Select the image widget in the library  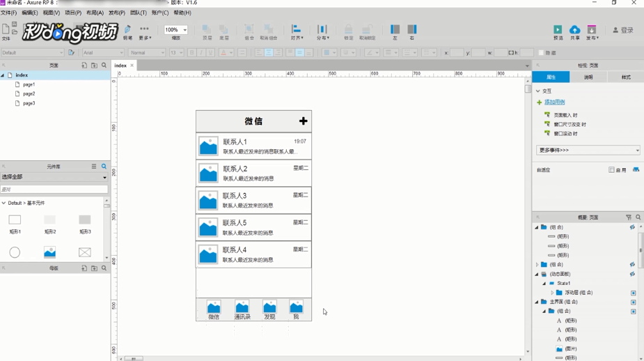click(49, 252)
